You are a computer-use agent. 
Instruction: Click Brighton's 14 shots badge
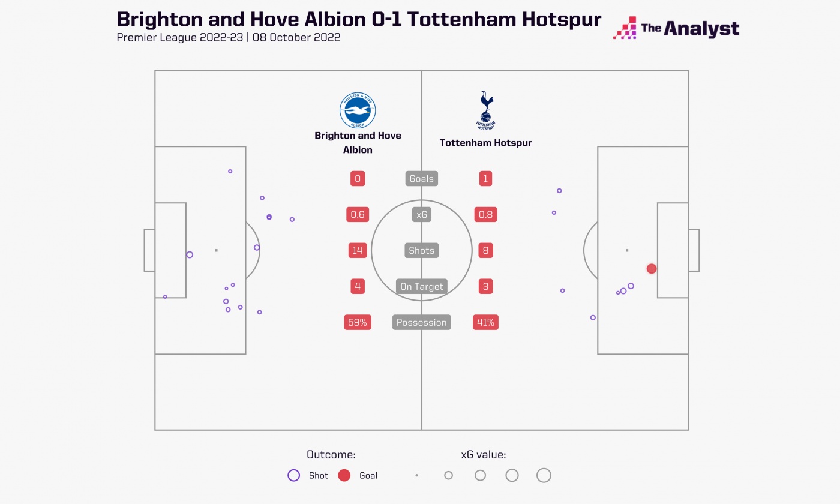pyautogui.click(x=358, y=251)
